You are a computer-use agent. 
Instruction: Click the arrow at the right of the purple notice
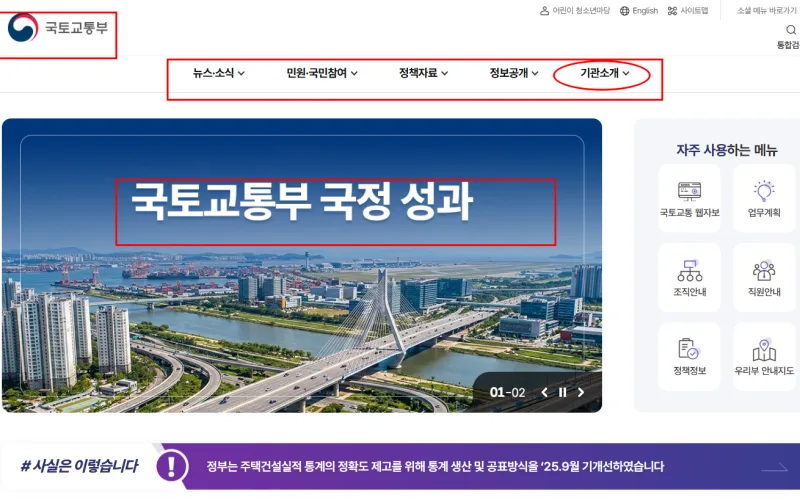coord(774,467)
